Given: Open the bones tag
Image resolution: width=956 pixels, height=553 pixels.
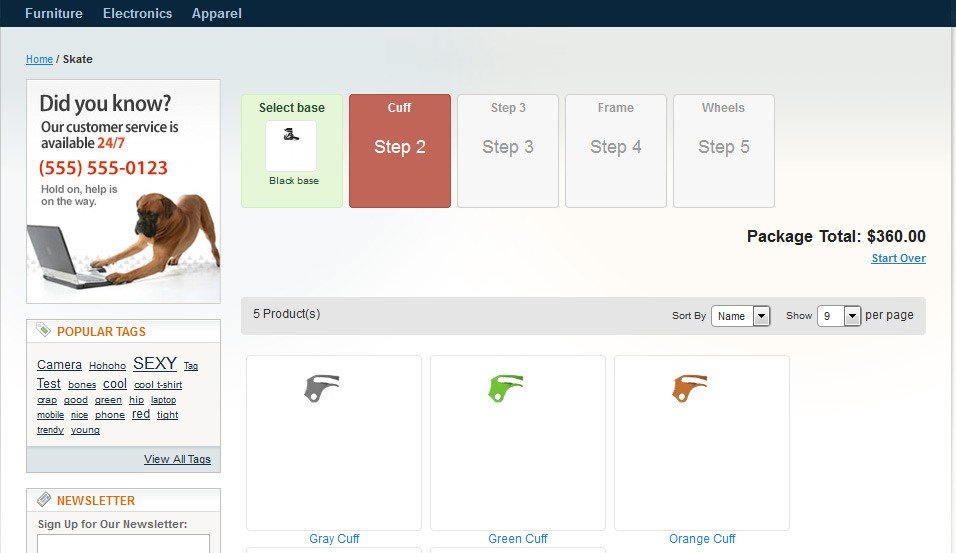Looking at the screenshot, I should tap(82, 385).
